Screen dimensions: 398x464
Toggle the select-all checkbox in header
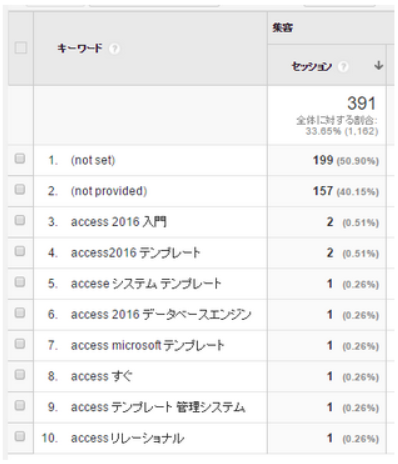click(x=21, y=48)
